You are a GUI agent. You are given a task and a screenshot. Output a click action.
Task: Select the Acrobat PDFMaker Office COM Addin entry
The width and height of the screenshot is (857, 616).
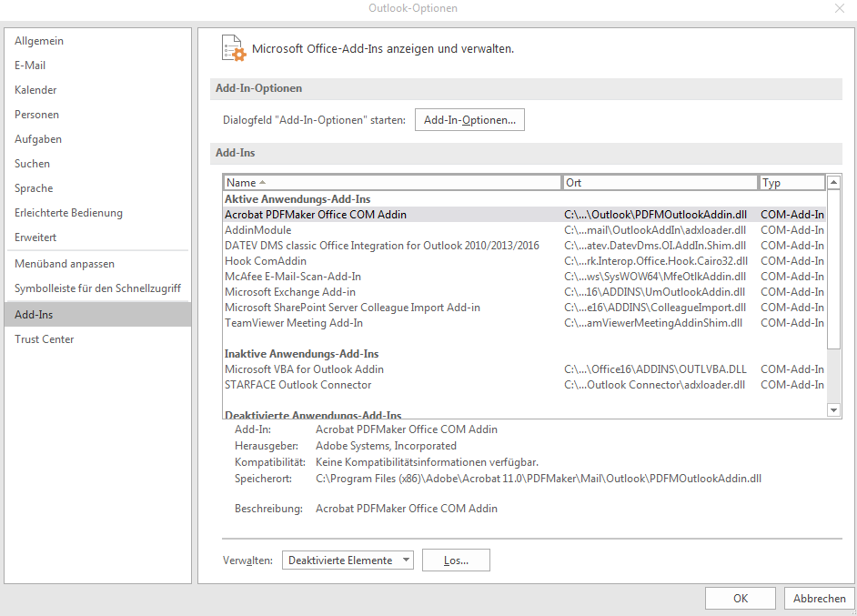tap(314, 215)
